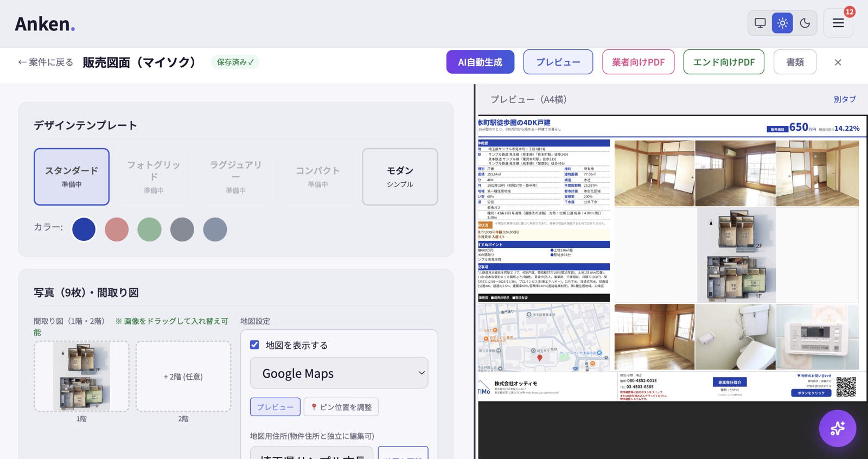Close the editor with the X icon

(x=838, y=62)
